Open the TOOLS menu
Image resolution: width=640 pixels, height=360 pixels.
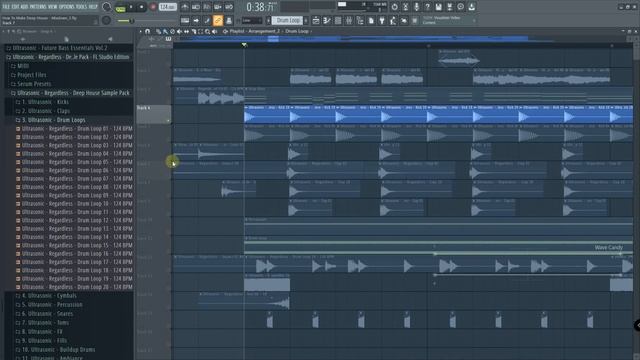pyautogui.click(x=82, y=7)
